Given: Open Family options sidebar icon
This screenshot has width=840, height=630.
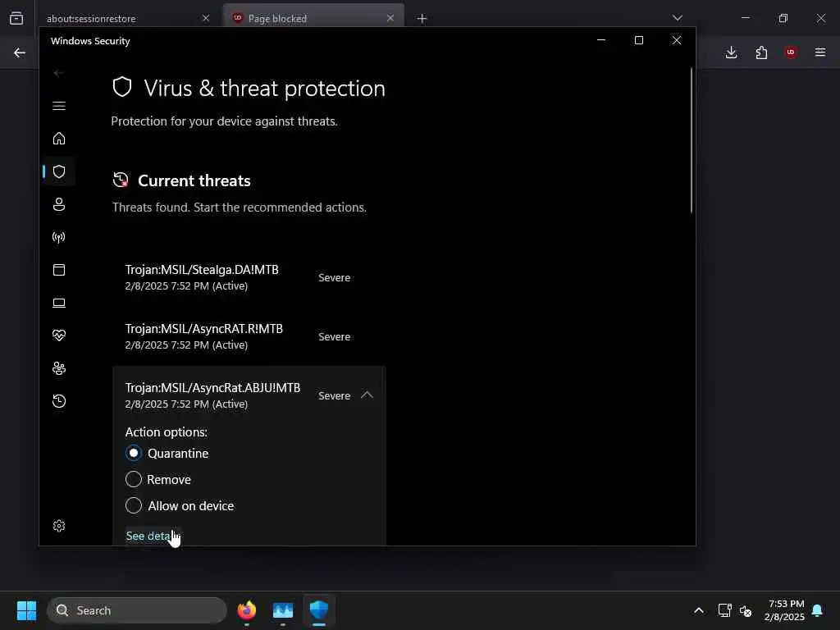Looking at the screenshot, I should pyautogui.click(x=59, y=368).
